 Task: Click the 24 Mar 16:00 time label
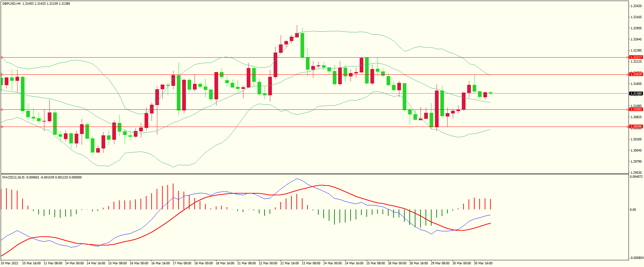click(354, 263)
